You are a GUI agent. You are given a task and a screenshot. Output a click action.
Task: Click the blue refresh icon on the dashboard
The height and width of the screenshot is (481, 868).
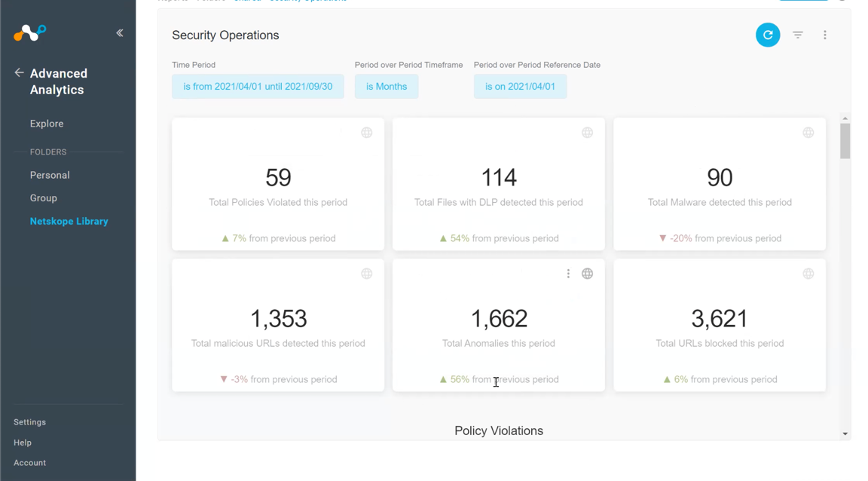tap(768, 35)
